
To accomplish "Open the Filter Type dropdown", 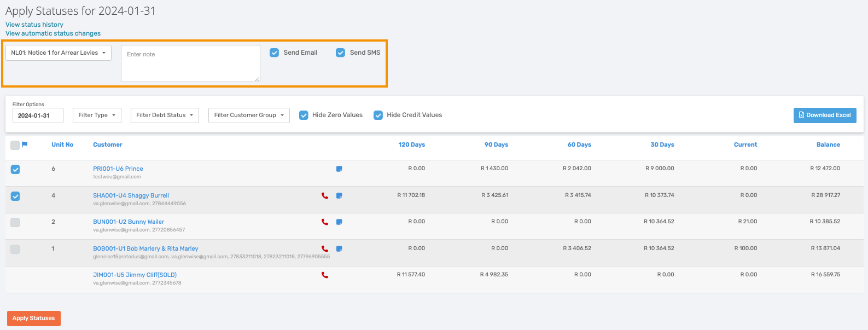I will click(x=97, y=115).
